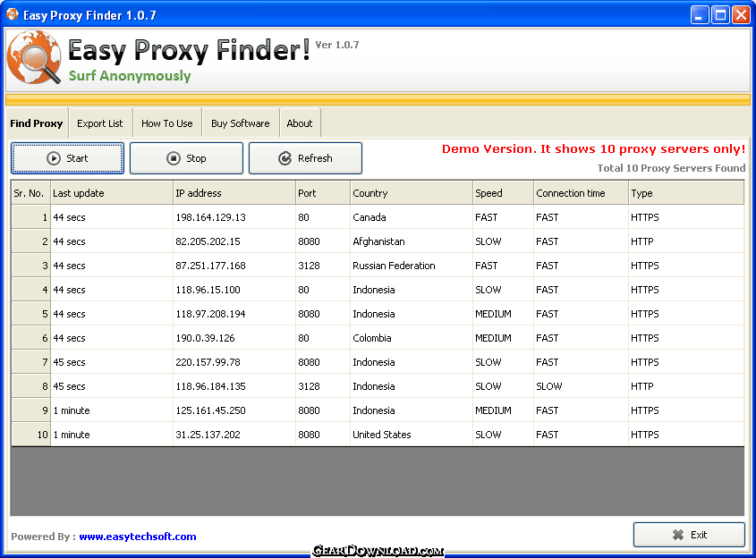Open the Buy Software tab
This screenshot has height=558, width=756.
click(240, 123)
